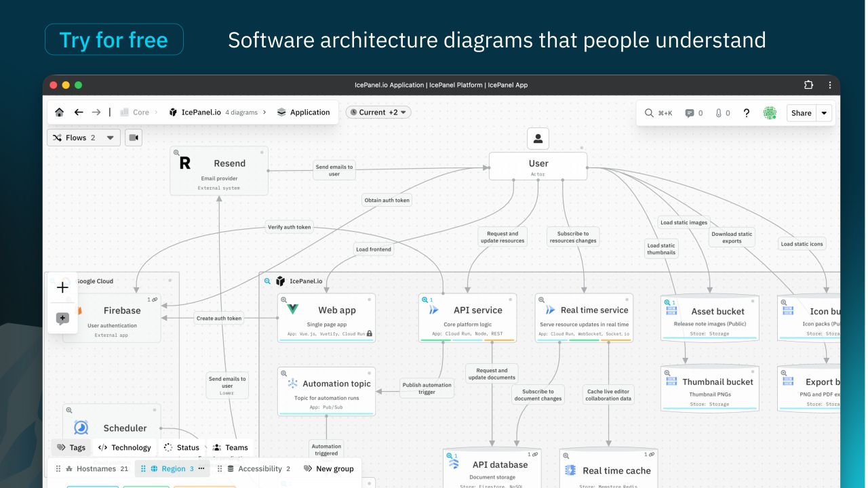Click the add comment icon below plus
This screenshot has width=868, height=488.
[x=62, y=319]
